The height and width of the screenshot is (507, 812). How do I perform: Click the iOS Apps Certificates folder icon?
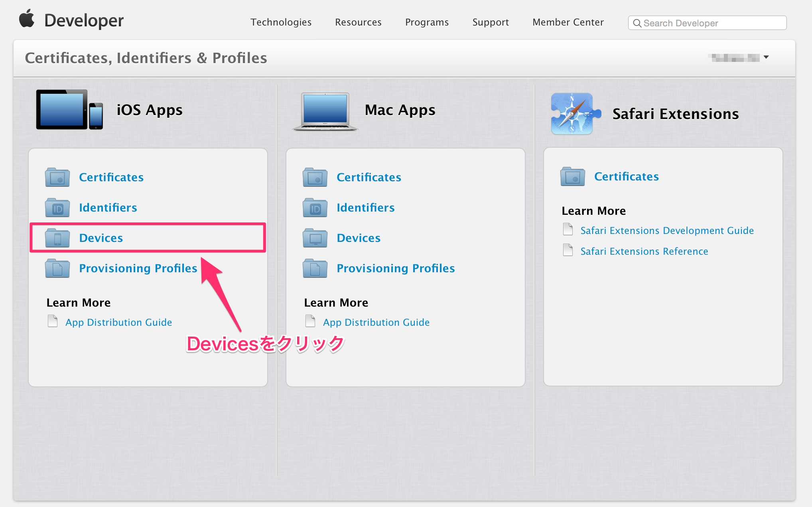[x=57, y=177]
